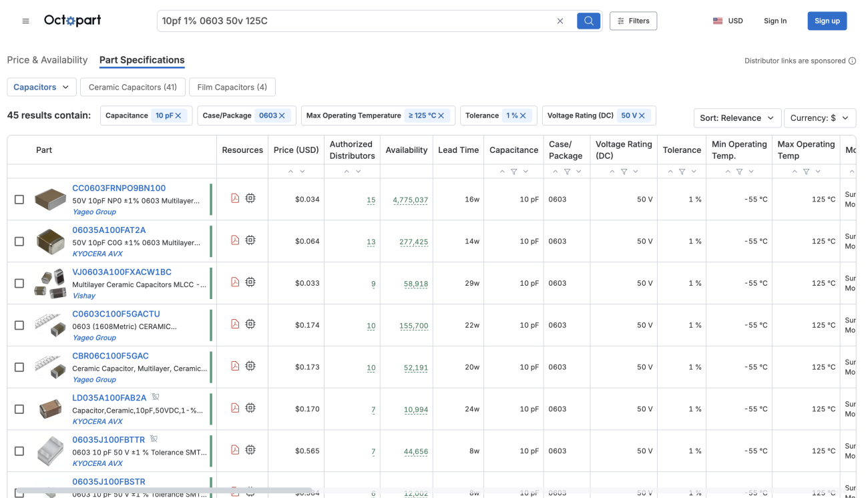
Task: Click the search input field
Action: pos(357,21)
